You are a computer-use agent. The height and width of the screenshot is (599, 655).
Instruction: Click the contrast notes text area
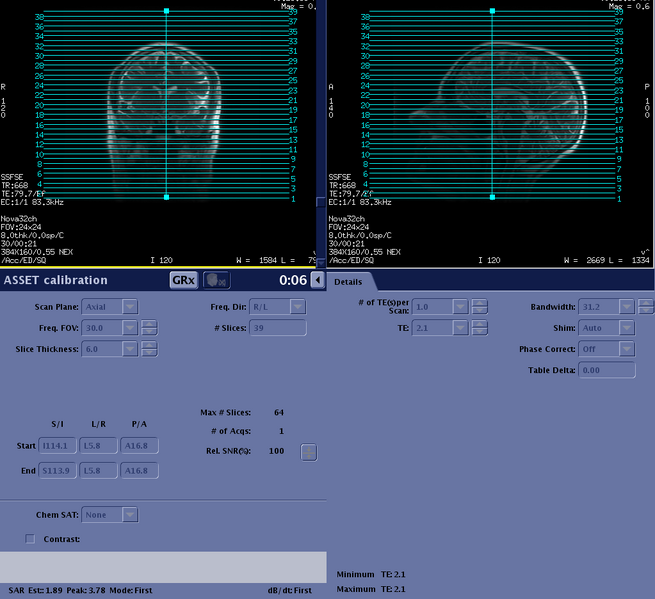(x=163, y=567)
